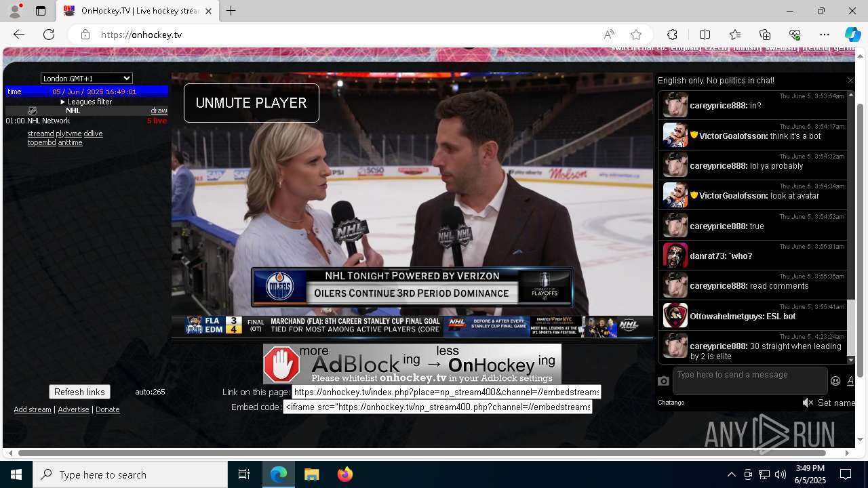Image resolution: width=868 pixels, height=488 pixels.
Task: Click Set name in chat
Action: point(836,403)
